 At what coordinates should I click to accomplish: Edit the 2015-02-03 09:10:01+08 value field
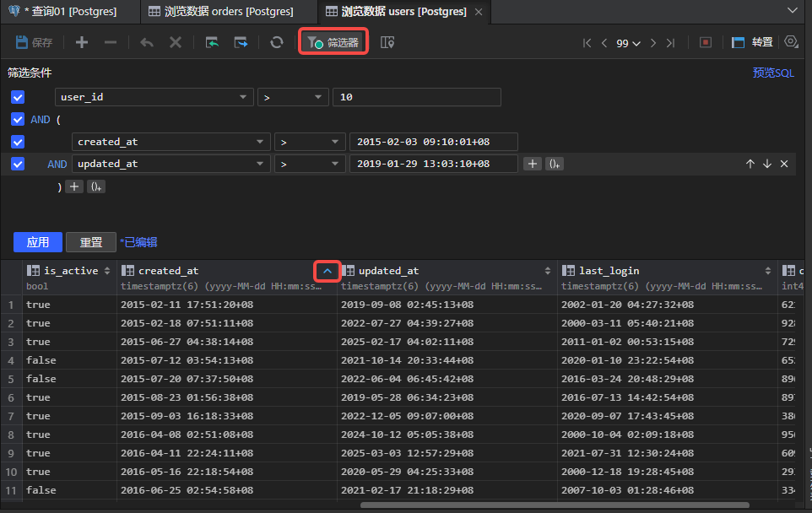[434, 142]
